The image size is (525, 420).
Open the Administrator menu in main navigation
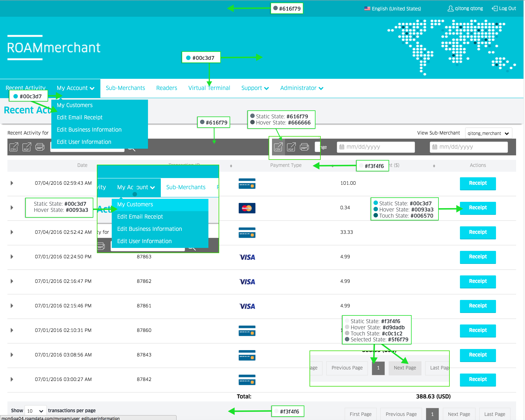(302, 88)
